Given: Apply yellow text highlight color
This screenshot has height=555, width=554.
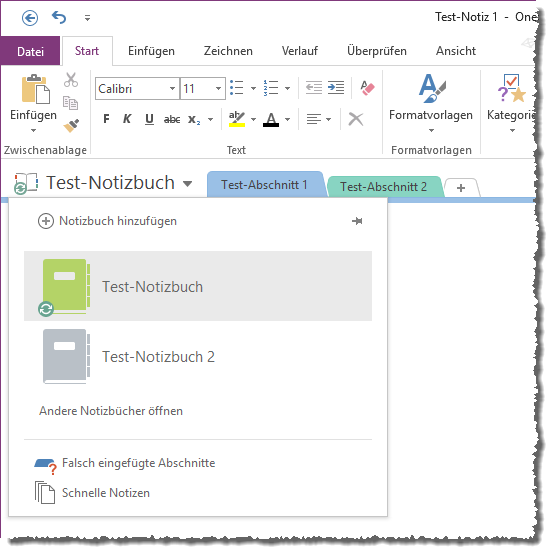Looking at the screenshot, I should [x=237, y=119].
